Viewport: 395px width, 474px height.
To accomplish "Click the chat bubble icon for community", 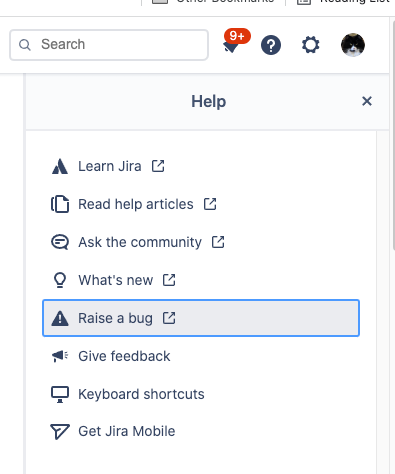I will pyautogui.click(x=60, y=242).
